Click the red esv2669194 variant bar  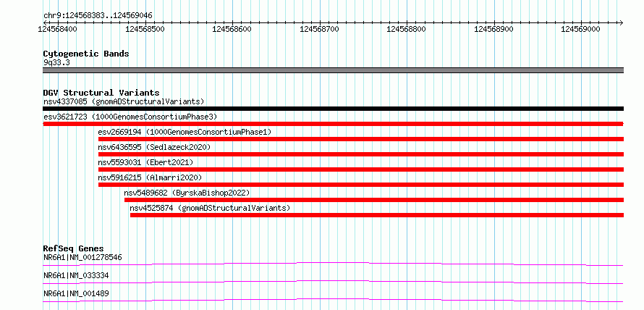361,139
